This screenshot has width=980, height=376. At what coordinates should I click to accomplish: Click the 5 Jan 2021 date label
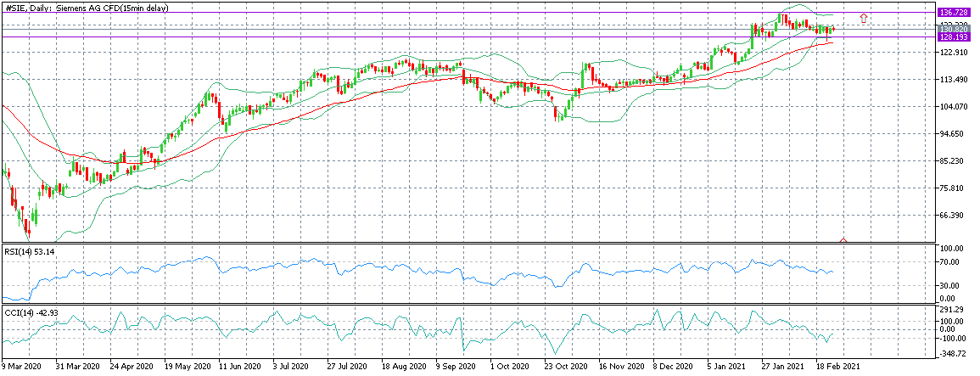click(x=727, y=368)
